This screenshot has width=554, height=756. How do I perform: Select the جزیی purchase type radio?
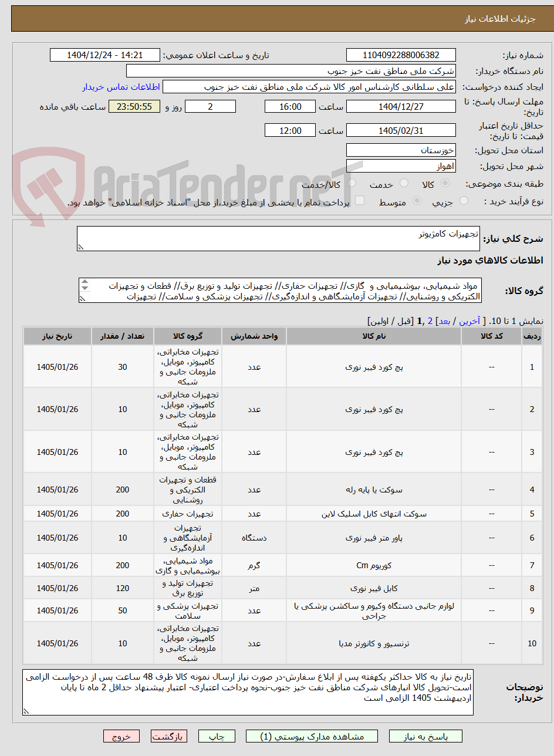tap(464, 201)
